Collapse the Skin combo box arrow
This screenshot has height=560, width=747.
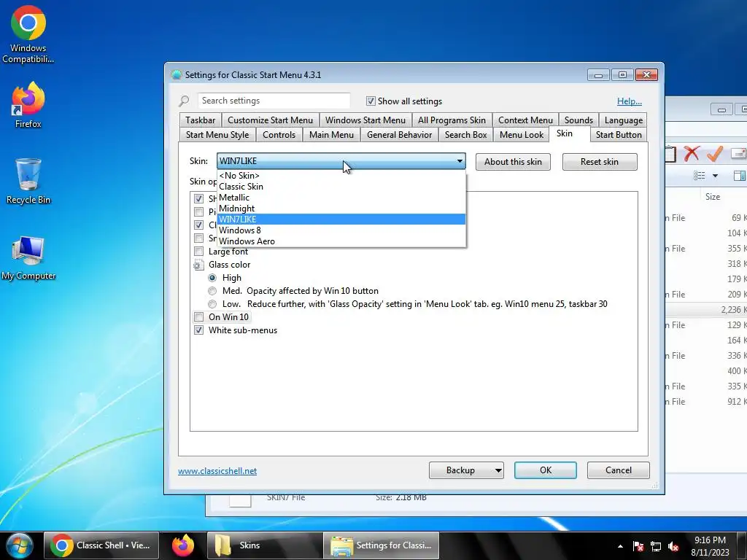460,161
